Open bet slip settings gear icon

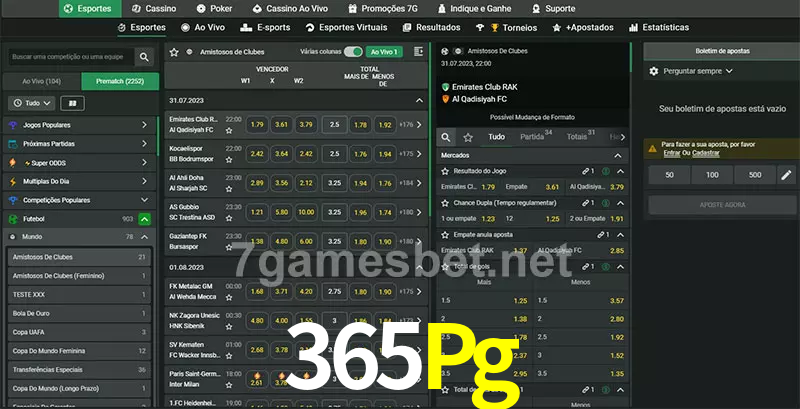(x=654, y=71)
